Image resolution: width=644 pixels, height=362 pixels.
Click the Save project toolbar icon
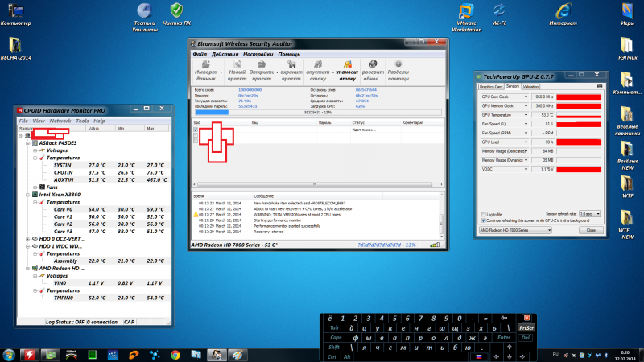[291, 64]
